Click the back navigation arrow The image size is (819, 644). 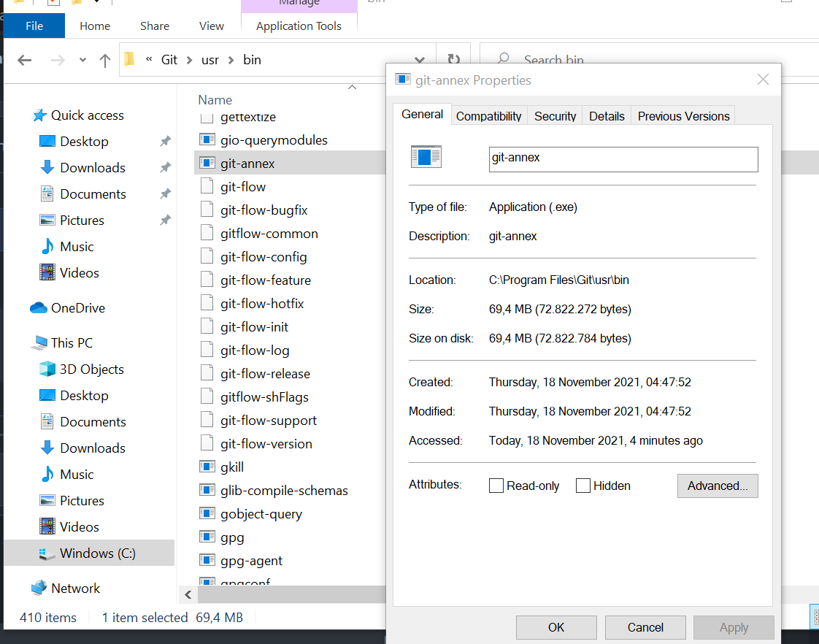click(x=24, y=60)
